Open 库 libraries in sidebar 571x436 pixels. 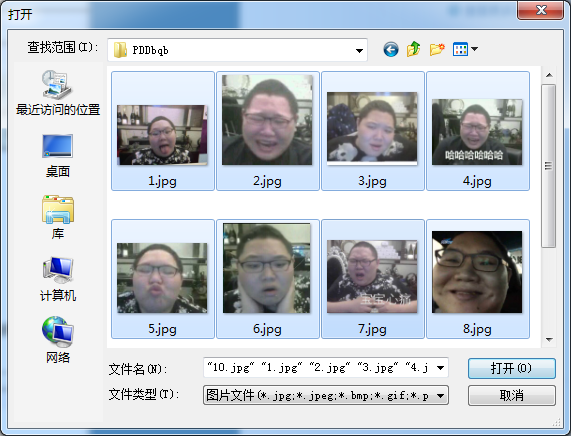(x=58, y=217)
